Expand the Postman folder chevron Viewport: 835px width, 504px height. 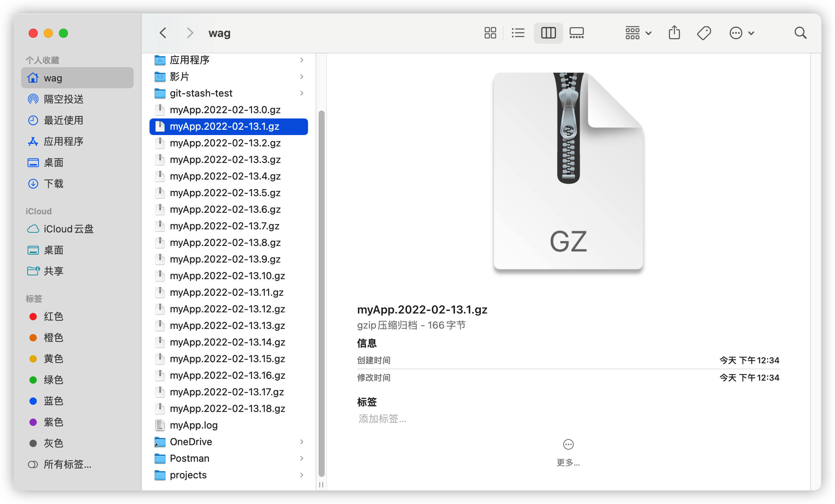click(x=302, y=458)
